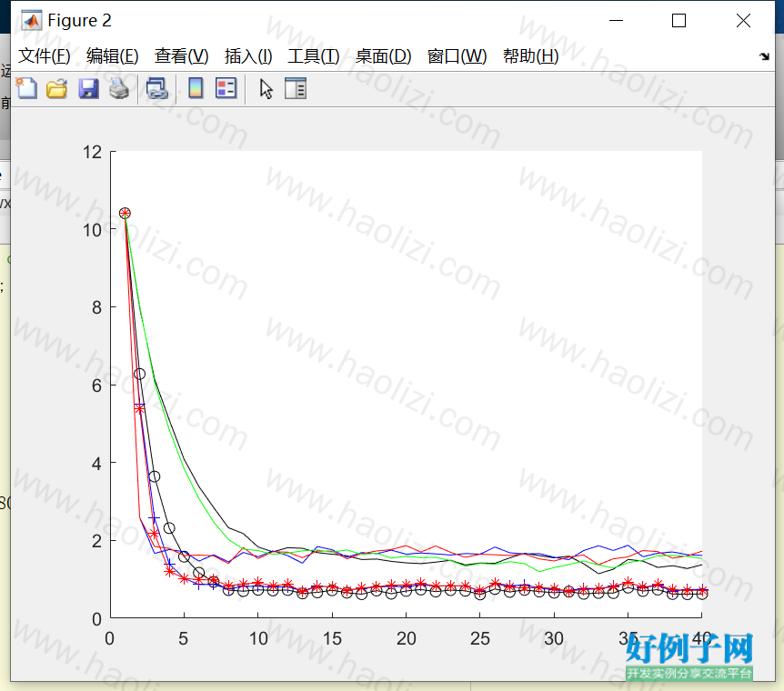Open the 帮助(H) menu
The height and width of the screenshot is (691, 784).
(x=530, y=56)
